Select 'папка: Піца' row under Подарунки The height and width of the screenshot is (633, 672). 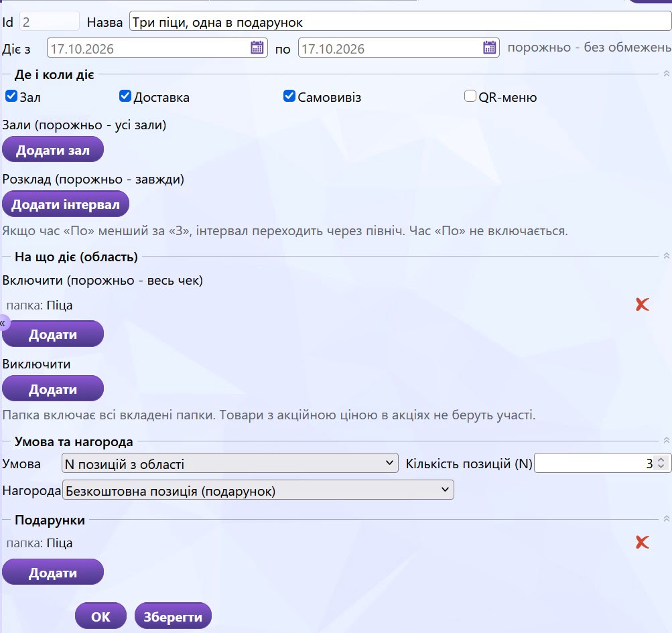40,543
